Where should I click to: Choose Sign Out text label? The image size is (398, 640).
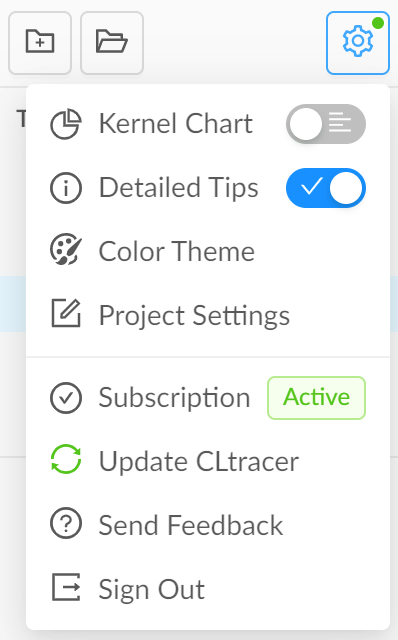pyautogui.click(x=151, y=589)
